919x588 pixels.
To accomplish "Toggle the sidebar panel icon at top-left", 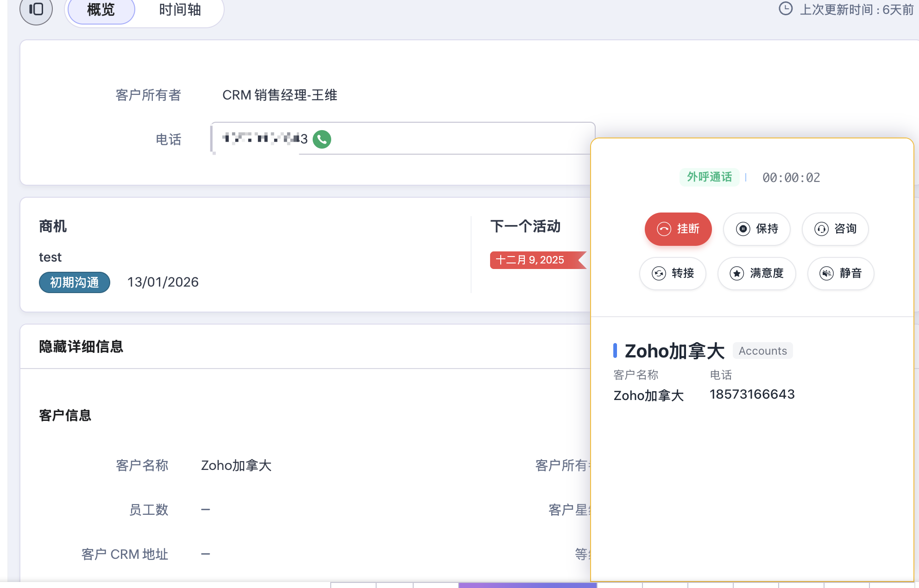I will click(x=36, y=10).
